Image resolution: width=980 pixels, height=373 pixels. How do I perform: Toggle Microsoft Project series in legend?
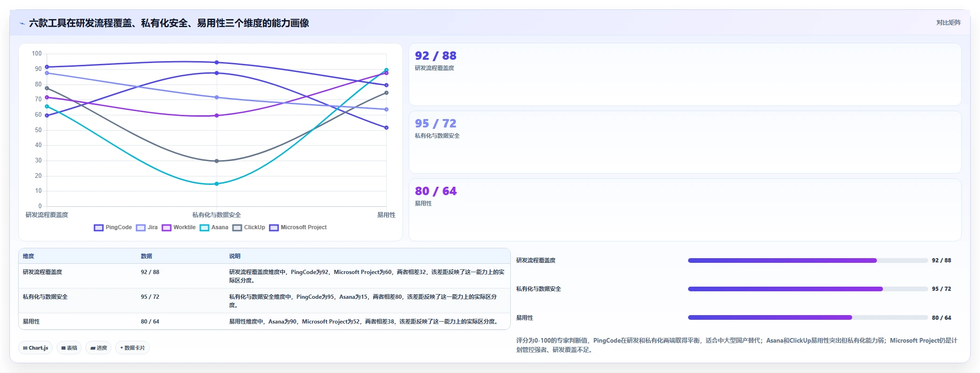(x=298, y=227)
